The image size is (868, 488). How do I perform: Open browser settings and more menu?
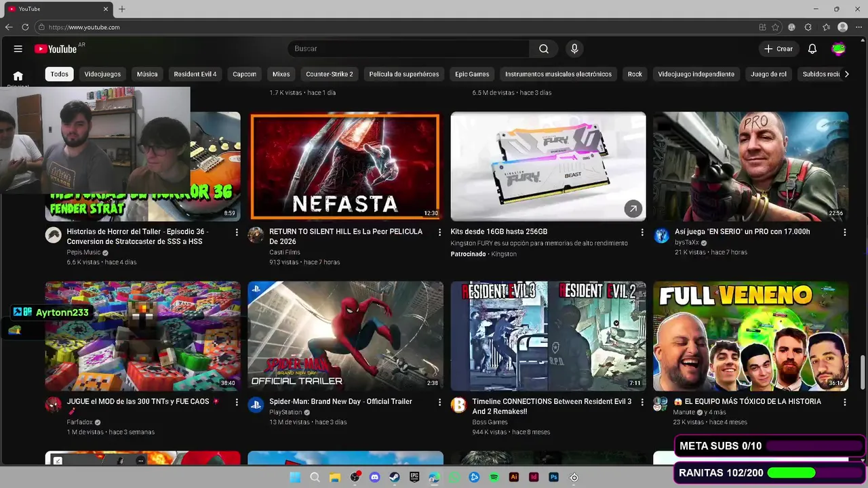[859, 27]
